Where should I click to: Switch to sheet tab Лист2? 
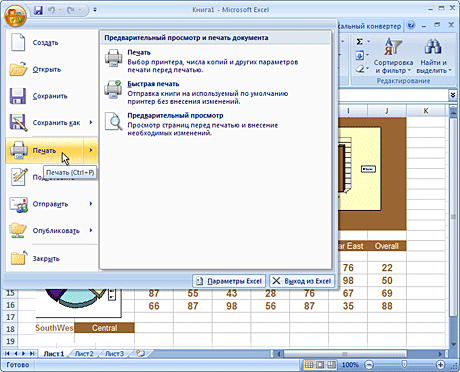(84, 354)
